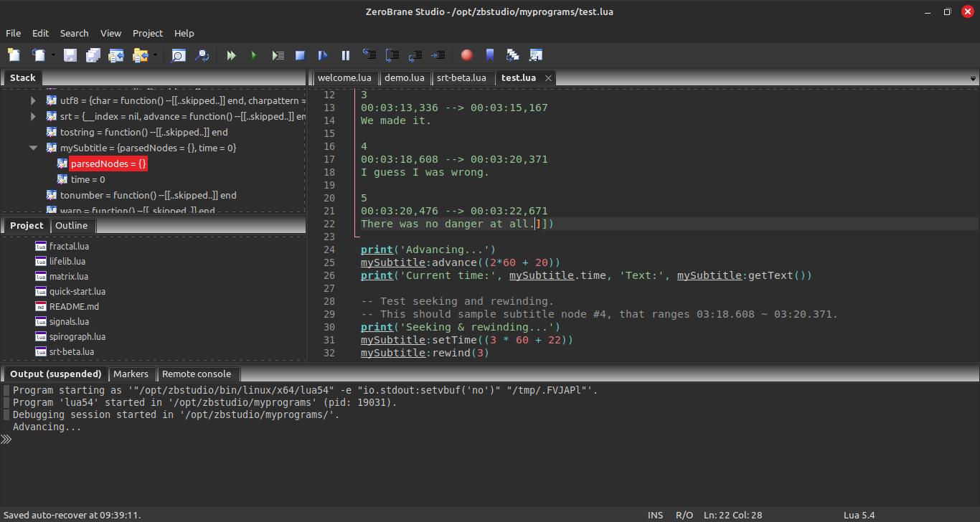Create a new file with toolbar icon

pyautogui.click(x=14, y=54)
